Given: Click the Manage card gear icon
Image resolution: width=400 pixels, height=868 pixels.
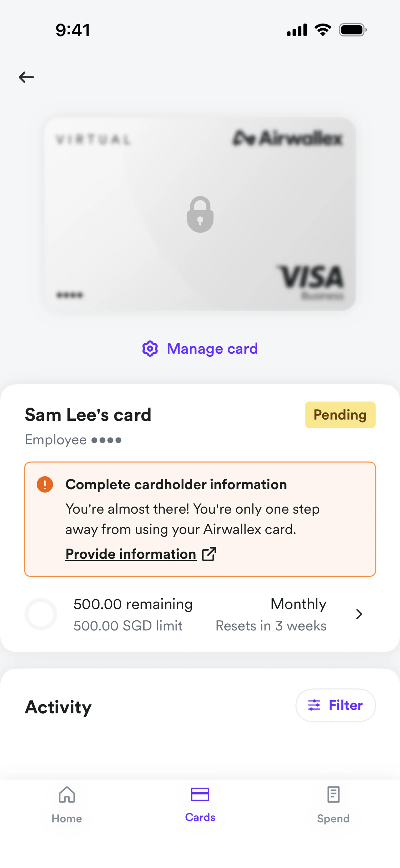Looking at the screenshot, I should pos(150,348).
